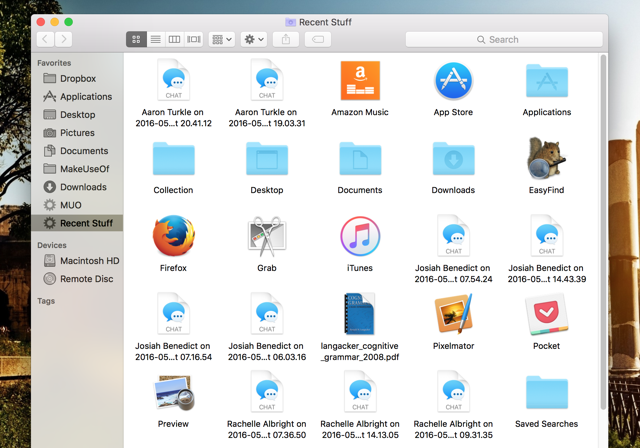Click the Share toolbar button

(286, 39)
